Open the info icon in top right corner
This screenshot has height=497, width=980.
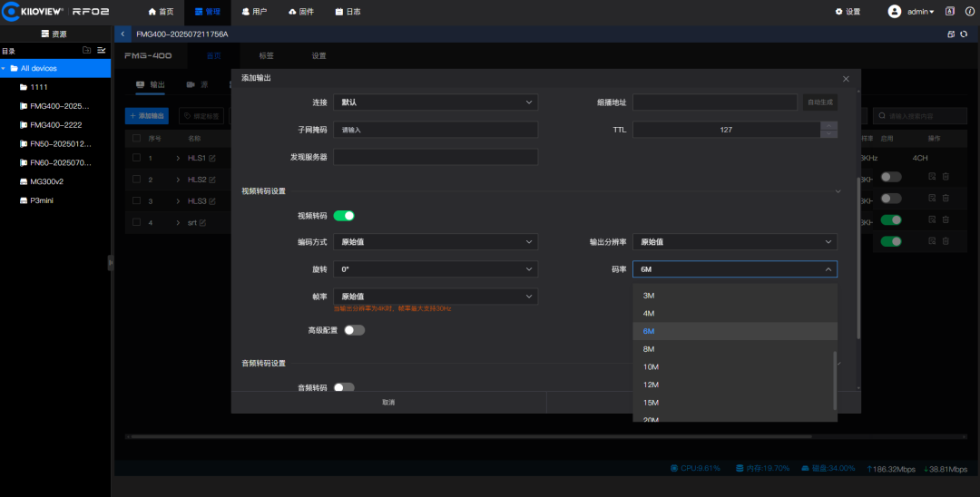(x=950, y=12)
